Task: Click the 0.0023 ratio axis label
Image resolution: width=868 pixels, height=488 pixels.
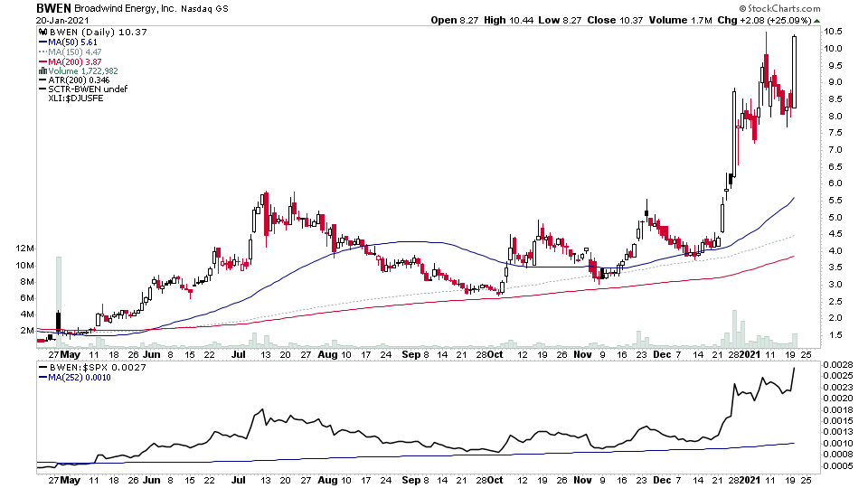Action: [837, 387]
